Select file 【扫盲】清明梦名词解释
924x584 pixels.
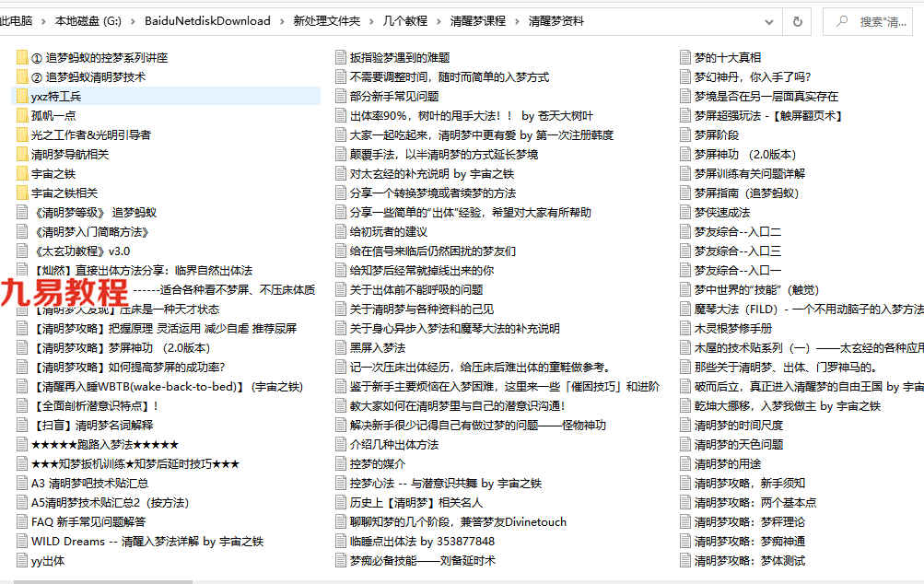tap(93, 426)
